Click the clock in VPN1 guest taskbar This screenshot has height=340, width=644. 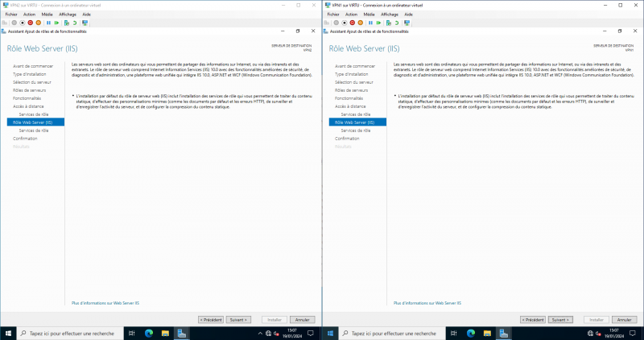613,334
